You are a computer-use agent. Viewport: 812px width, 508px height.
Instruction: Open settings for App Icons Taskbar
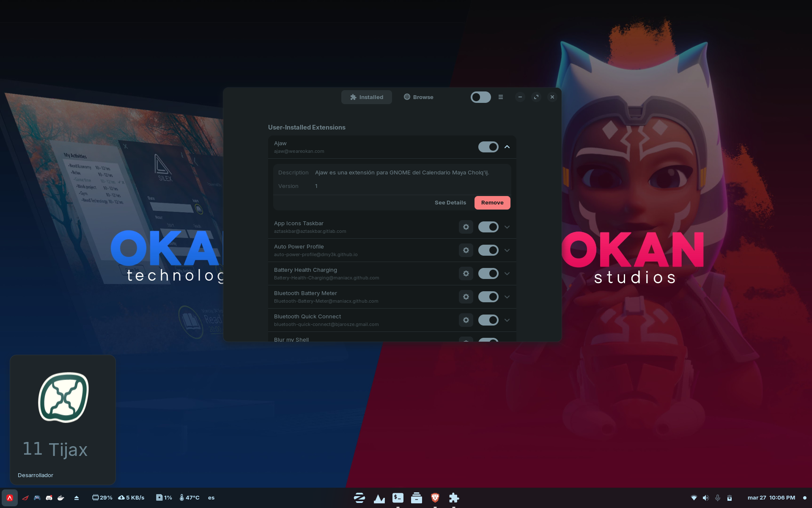pyautogui.click(x=466, y=227)
